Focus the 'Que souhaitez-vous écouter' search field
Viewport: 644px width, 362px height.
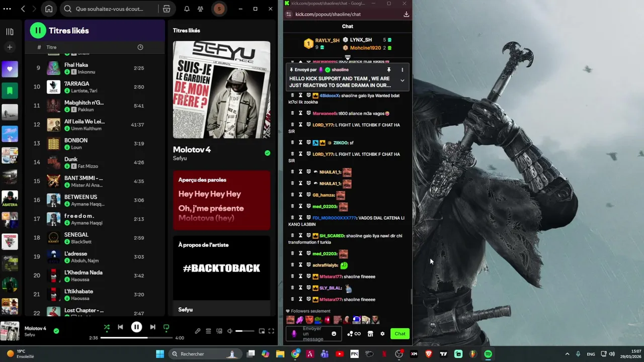tap(109, 9)
